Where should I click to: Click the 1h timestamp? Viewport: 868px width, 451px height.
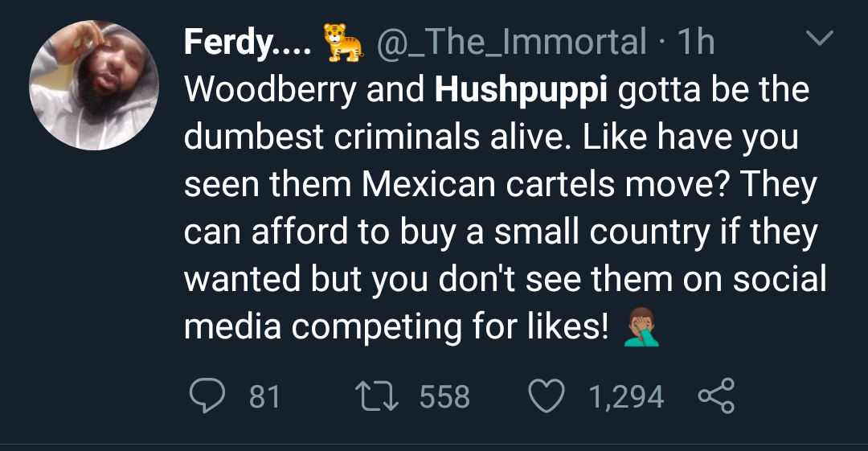point(696,43)
